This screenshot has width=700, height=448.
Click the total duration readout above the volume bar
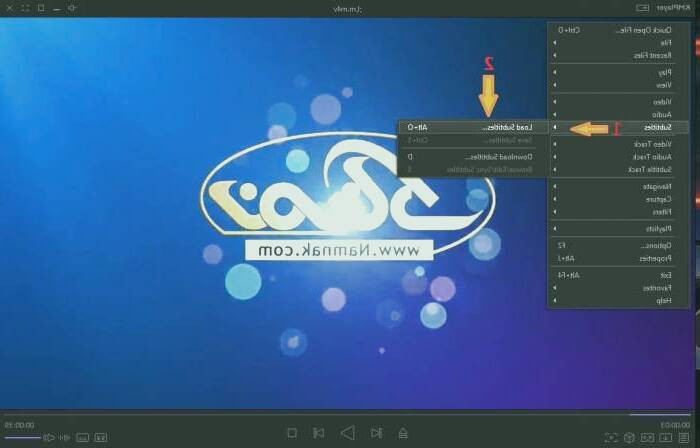point(19,425)
